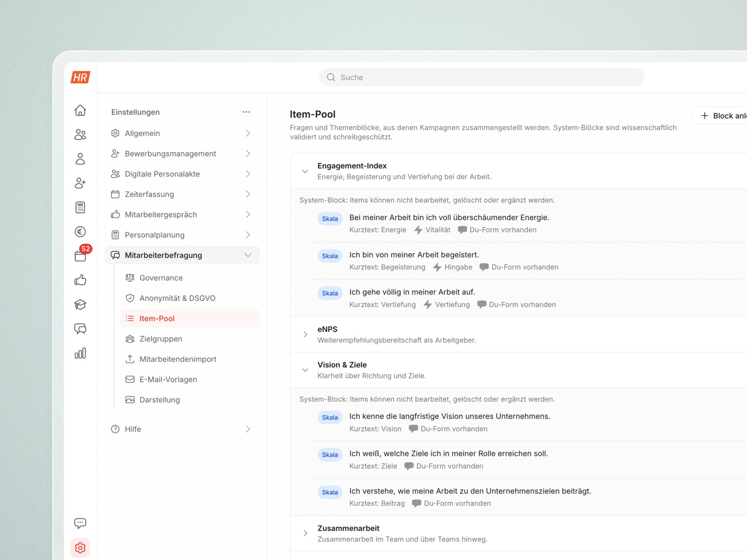Open the red settings gear icon
The image size is (747, 560).
click(80, 548)
